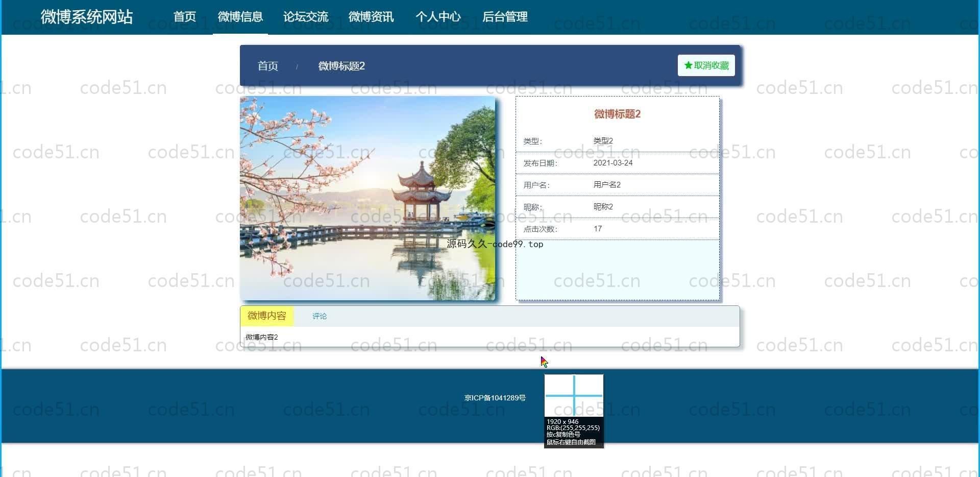The height and width of the screenshot is (477, 980).
Task: Open the 首页 navigation menu item
Action: click(x=185, y=17)
